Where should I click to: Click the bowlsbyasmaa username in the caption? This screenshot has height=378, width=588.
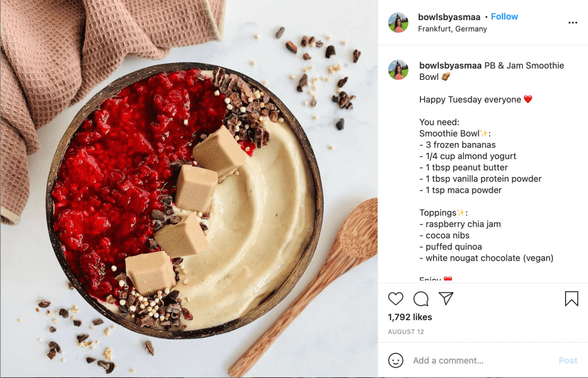click(x=450, y=65)
